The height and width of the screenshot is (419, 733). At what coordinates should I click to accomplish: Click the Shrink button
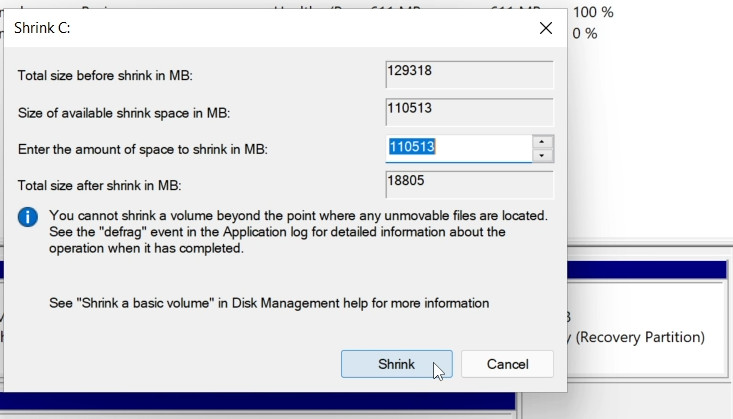pos(396,364)
